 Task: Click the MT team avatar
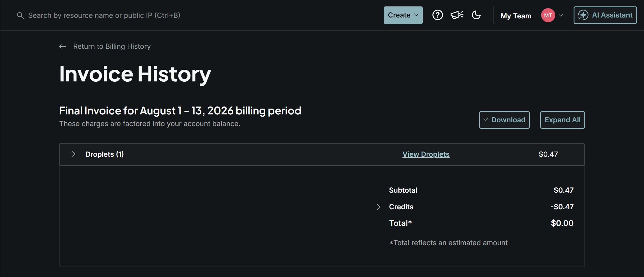point(548,15)
